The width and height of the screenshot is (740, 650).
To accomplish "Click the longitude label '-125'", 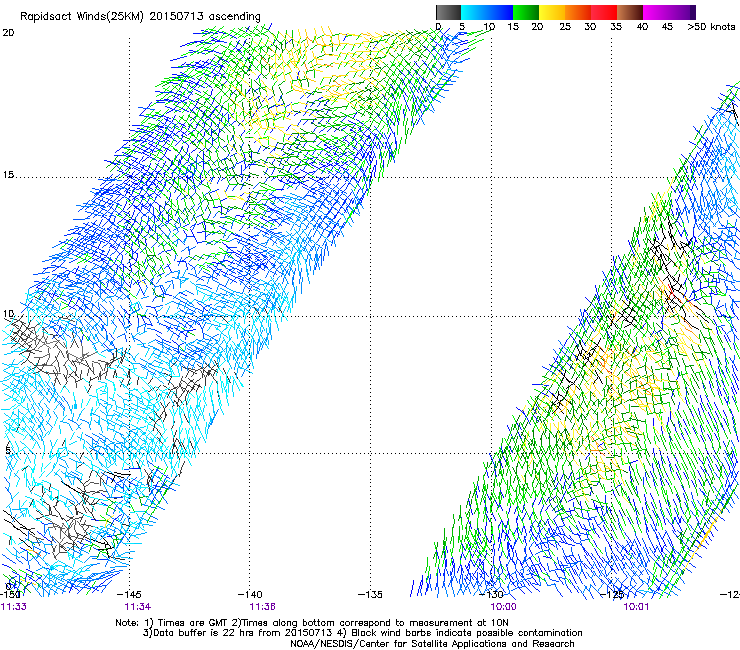I will pyautogui.click(x=612, y=595).
